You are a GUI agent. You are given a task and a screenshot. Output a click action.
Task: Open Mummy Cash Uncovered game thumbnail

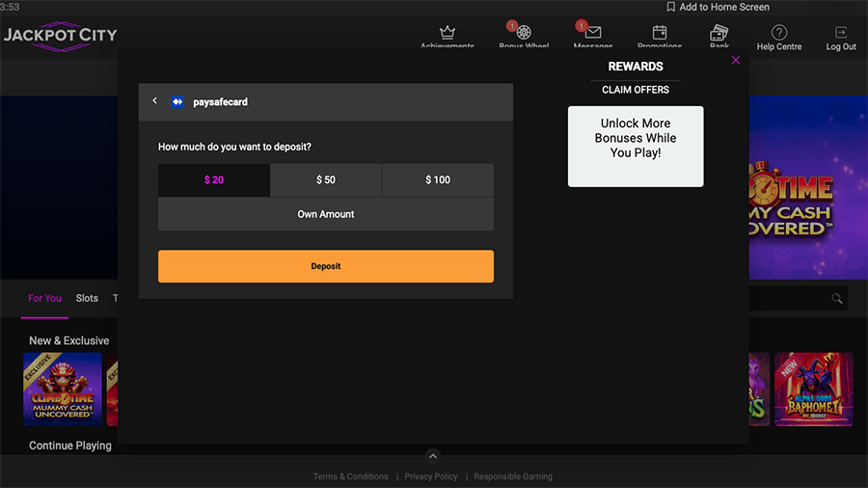pos(63,389)
